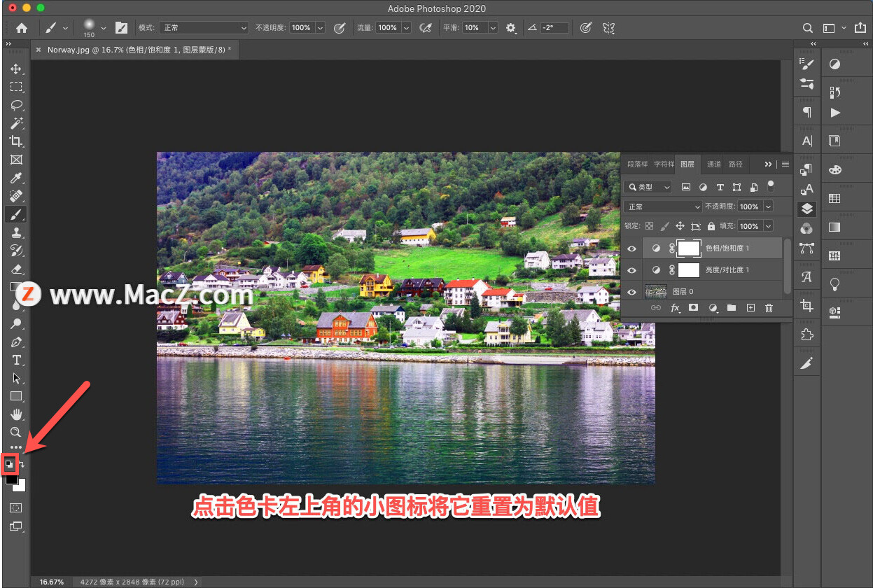The height and width of the screenshot is (588, 873).
Task: Select the Eraser tool
Action: click(15, 269)
